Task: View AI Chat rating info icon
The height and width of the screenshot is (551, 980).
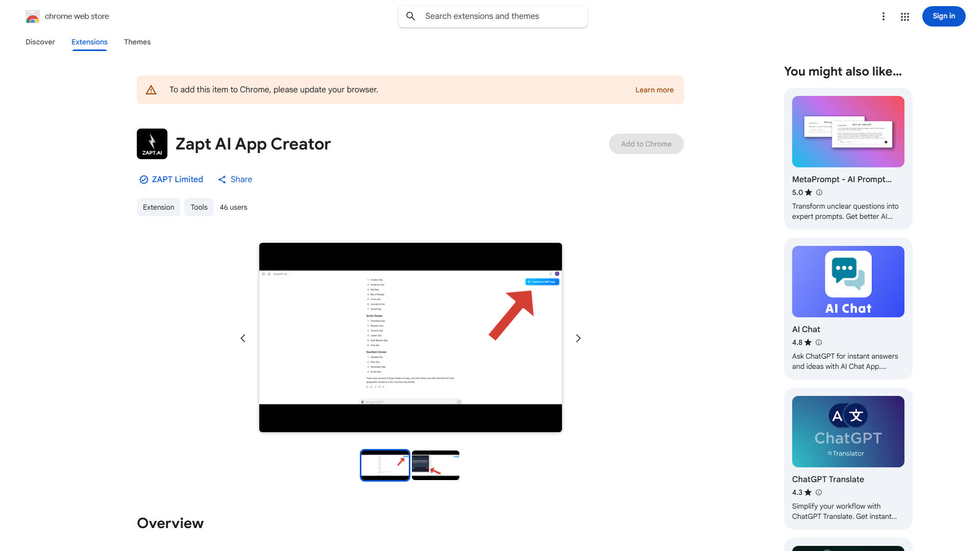Action: (819, 342)
